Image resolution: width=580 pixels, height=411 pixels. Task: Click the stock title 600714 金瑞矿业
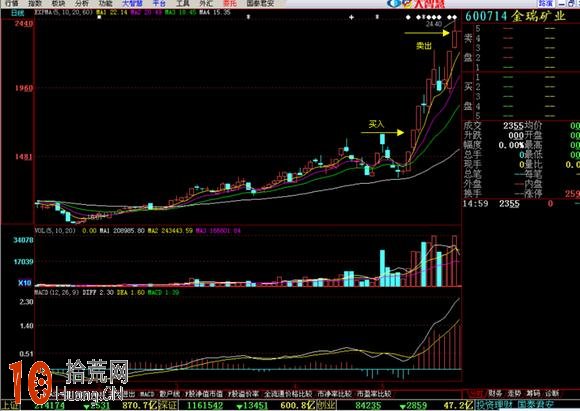pos(515,16)
